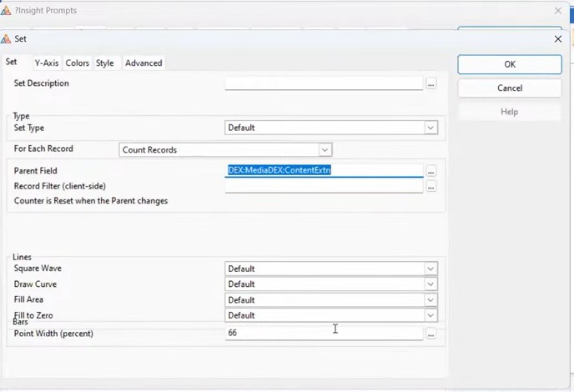This screenshot has width=574, height=392.
Task: Open the Square Wave dropdown
Action: click(430, 269)
